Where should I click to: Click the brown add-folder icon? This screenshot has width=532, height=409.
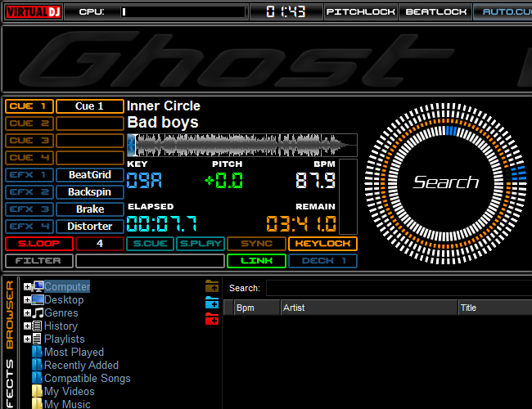point(212,286)
